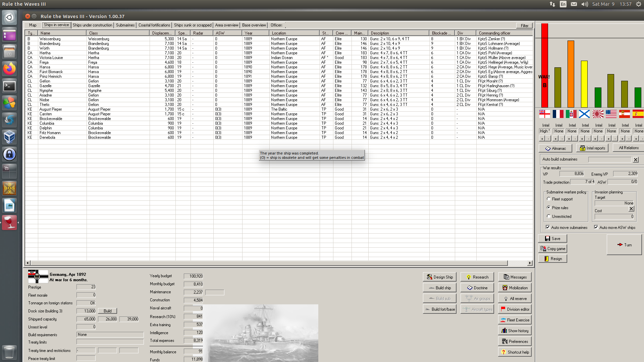The height and width of the screenshot is (362, 644).
Task: Click the Resign button
Action: [552, 259]
